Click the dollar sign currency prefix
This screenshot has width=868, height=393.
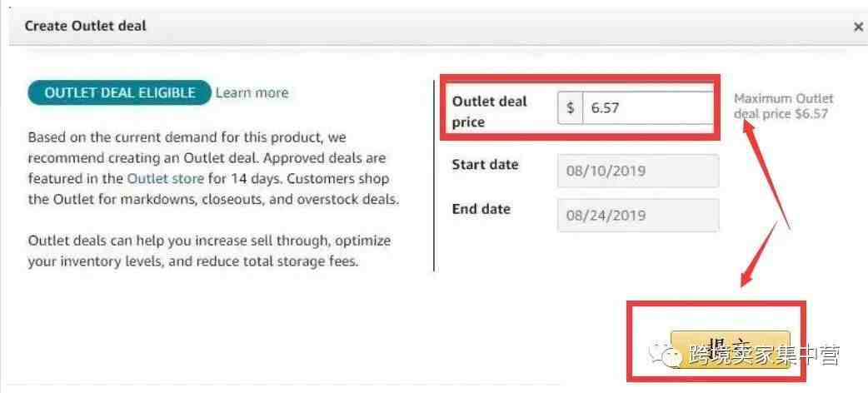click(570, 107)
